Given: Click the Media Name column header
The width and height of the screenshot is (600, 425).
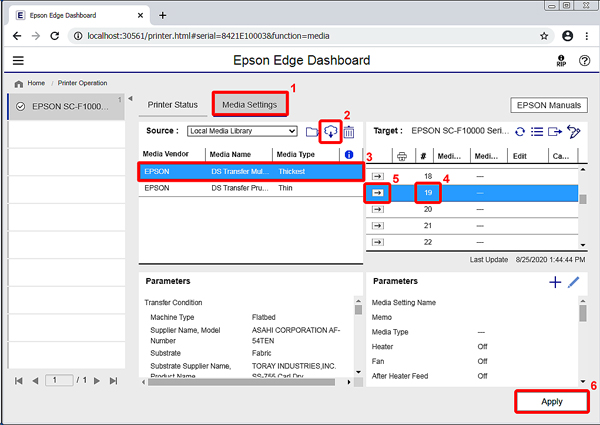Looking at the screenshot, I should (230, 155).
